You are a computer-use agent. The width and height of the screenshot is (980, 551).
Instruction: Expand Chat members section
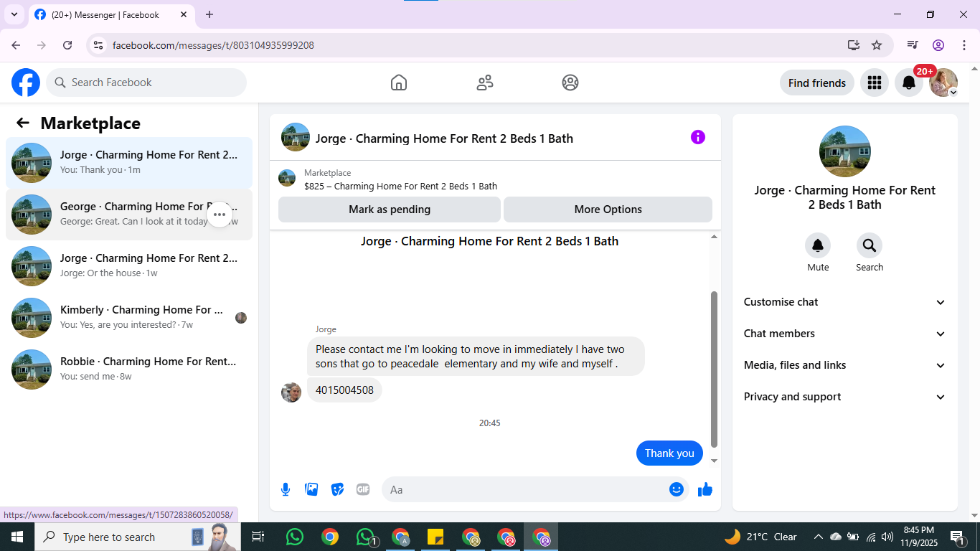[x=845, y=334]
